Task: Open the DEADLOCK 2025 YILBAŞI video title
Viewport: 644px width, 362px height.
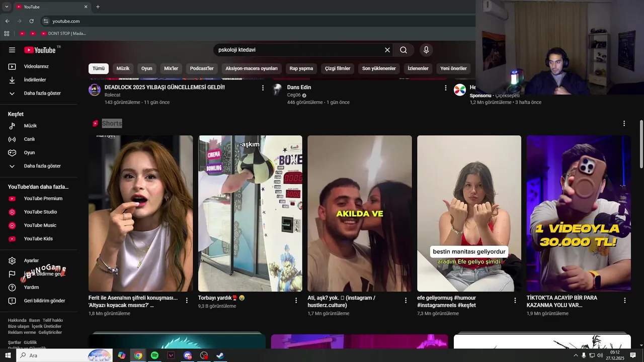Action: click(x=165, y=87)
